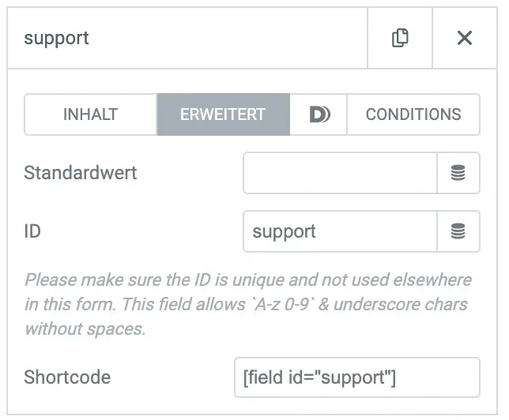This screenshot has height=420, width=509.
Task: Duplicate the support field item
Action: (x=400, y=38)
